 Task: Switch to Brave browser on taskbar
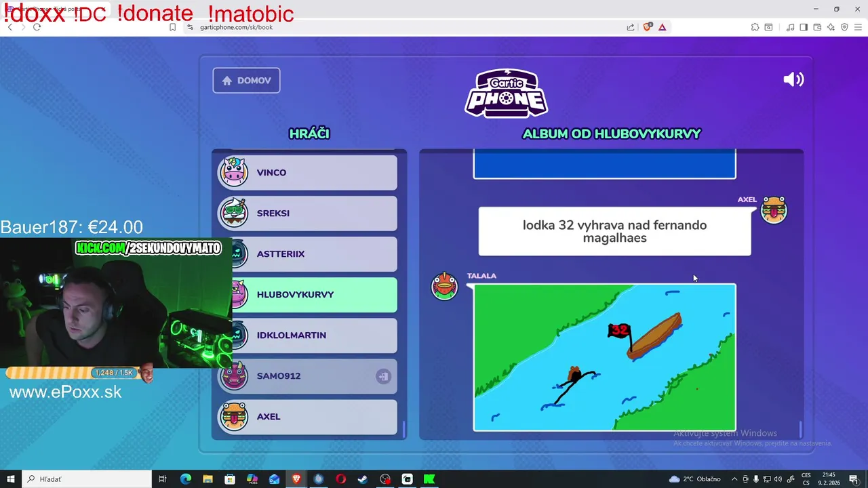tap(296, 479)
